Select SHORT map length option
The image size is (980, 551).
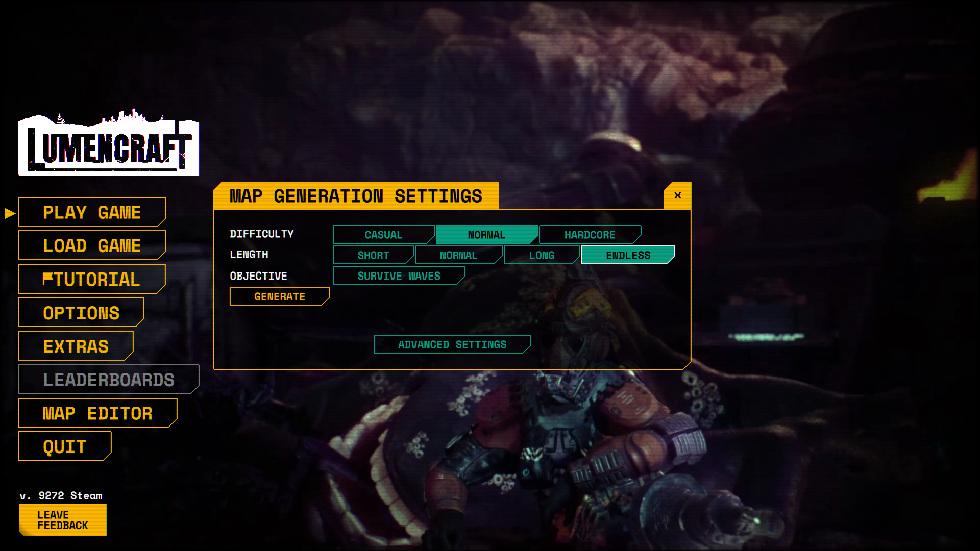coord(374,254)
